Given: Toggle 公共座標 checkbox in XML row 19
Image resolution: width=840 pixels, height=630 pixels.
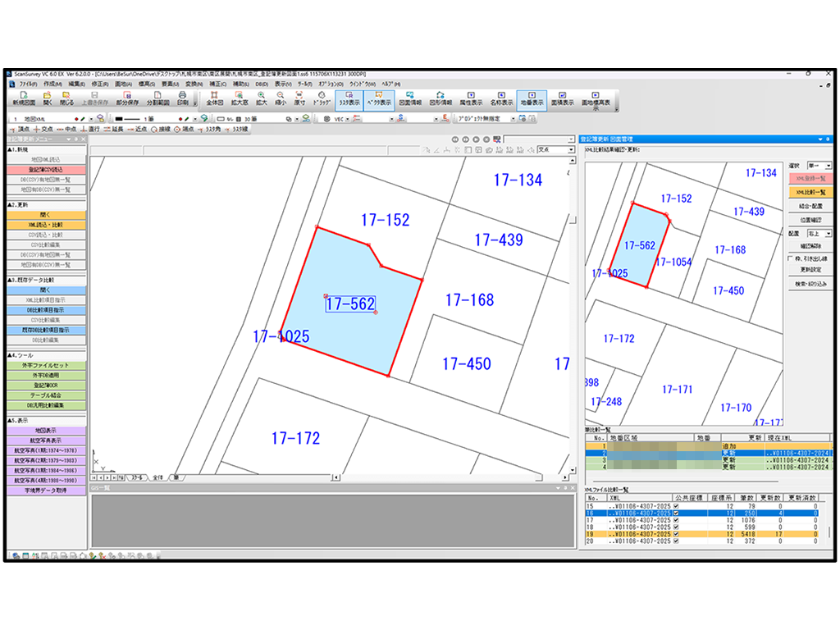Looking at the screenshot, I should 676,534.
